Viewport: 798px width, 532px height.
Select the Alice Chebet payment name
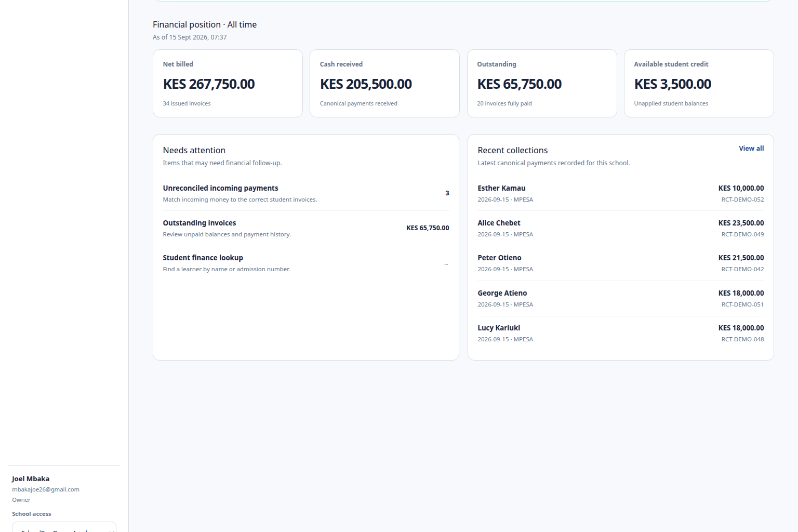click(499, 223)
